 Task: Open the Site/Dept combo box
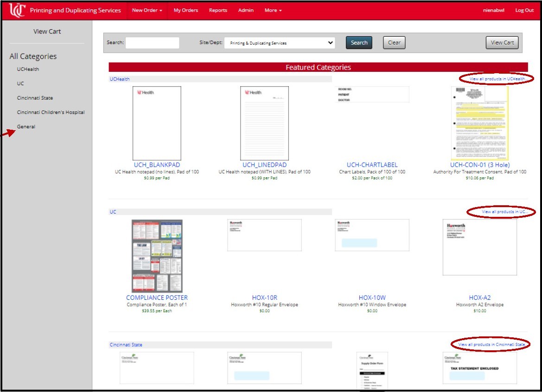click(278, 43)
